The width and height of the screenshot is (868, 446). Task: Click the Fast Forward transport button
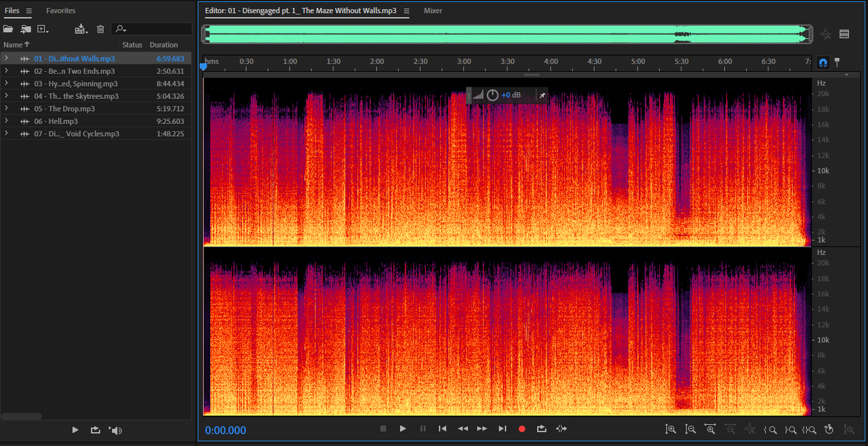(482, 428)
